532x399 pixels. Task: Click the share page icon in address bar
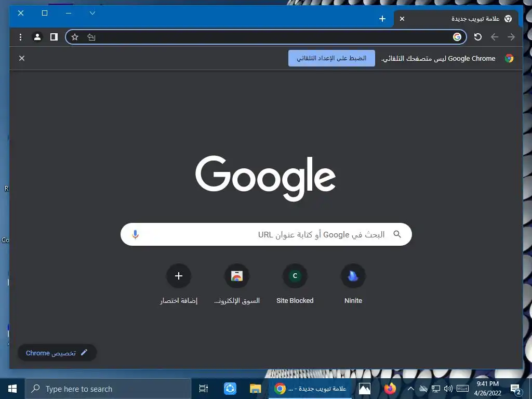pos(91,37)
